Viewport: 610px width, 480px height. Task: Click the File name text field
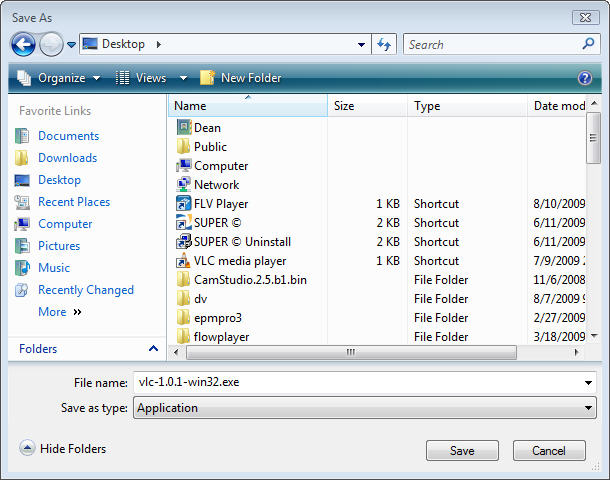coord(357,382)
